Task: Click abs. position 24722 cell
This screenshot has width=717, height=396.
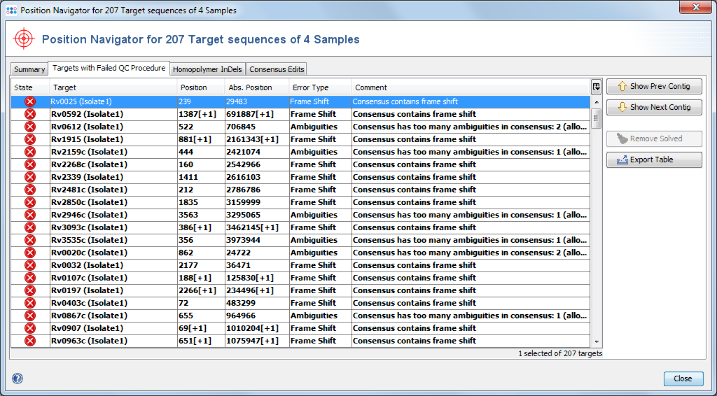Action: pyautogui.click(x=257, y=252)
